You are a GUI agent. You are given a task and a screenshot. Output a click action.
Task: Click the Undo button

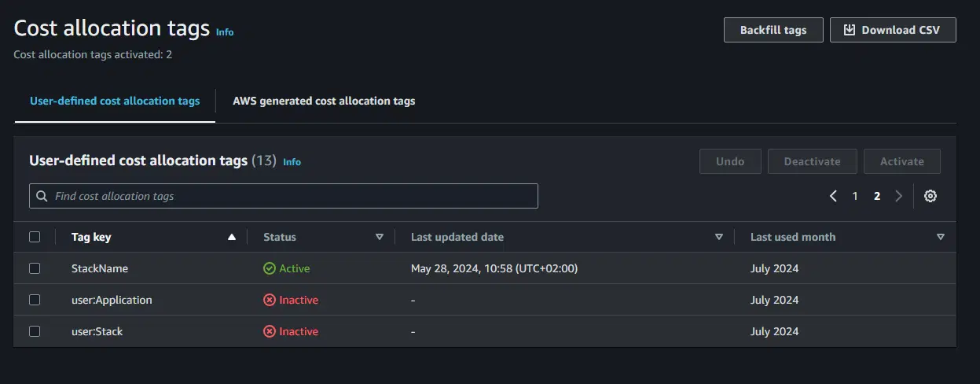tap(730, 161)
